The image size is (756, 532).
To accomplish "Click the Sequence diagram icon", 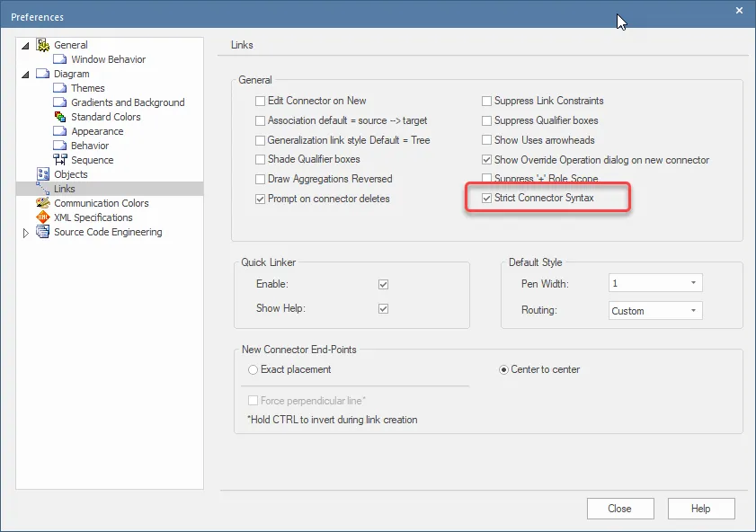I will (60, 159).
